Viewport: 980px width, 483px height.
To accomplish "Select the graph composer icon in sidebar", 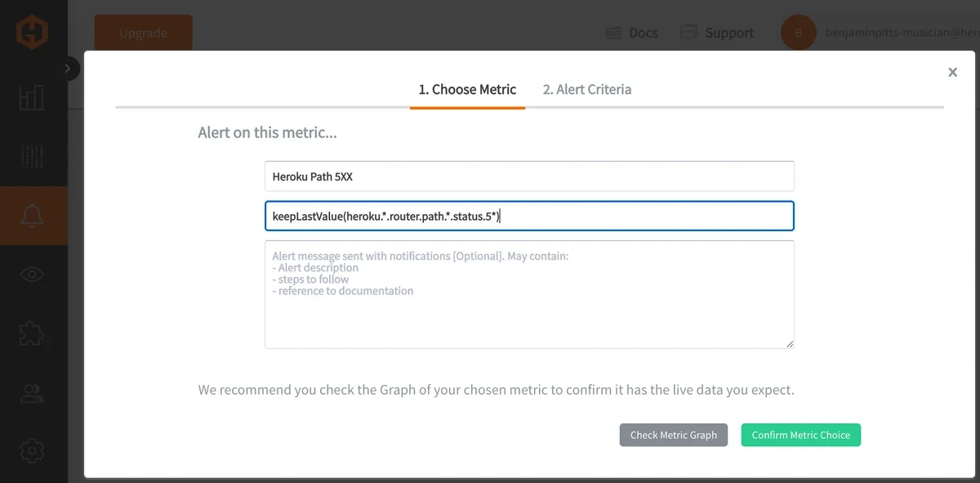I will coord(33,156).
